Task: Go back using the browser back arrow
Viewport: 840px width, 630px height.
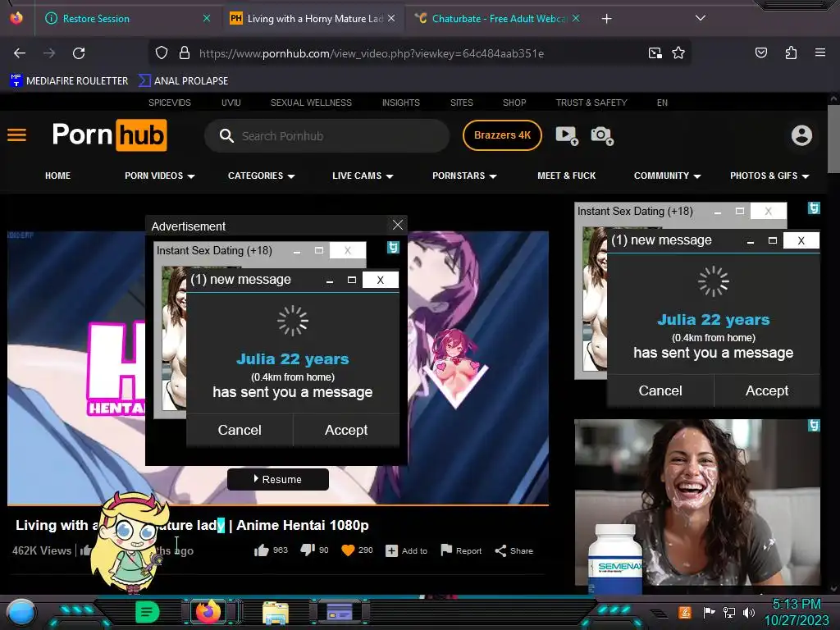Action: 20,53
